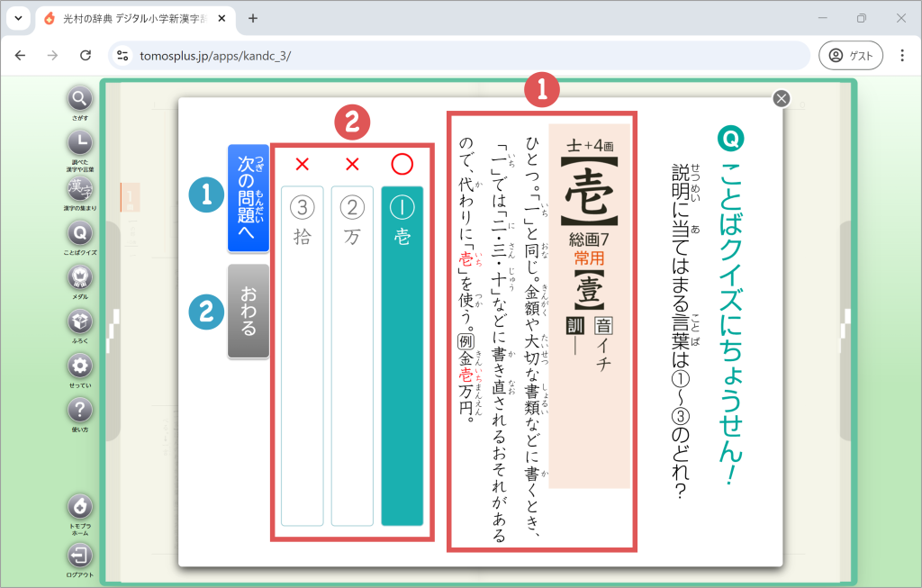Select answer option ③ 拾
This screenshot has height=588, width=922.
(303, 356)
